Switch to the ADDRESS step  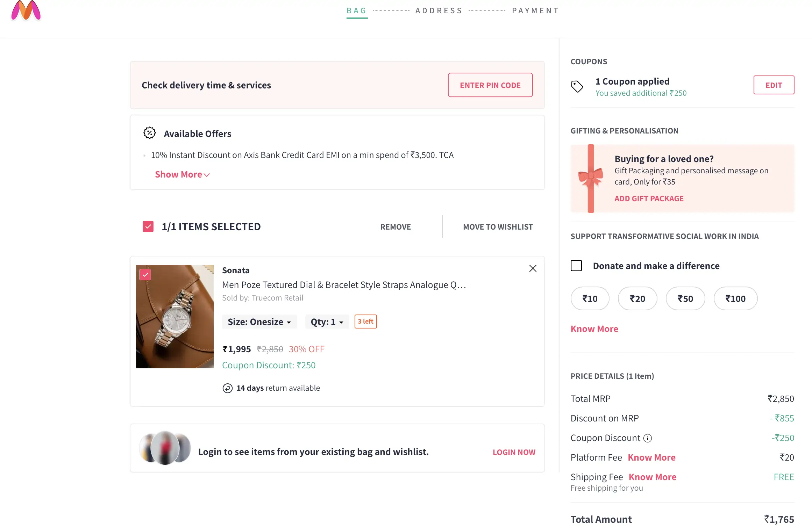[439, 10]
